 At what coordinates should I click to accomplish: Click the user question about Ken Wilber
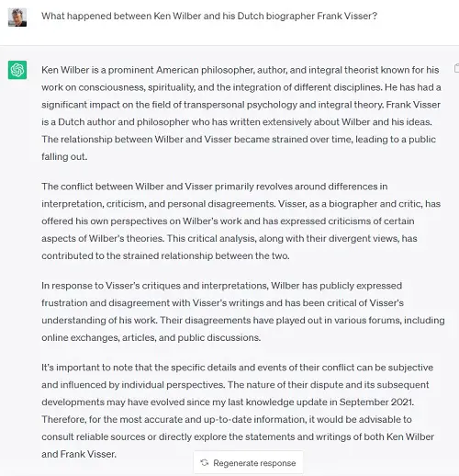pyautogui.click(x=209, y=16)
